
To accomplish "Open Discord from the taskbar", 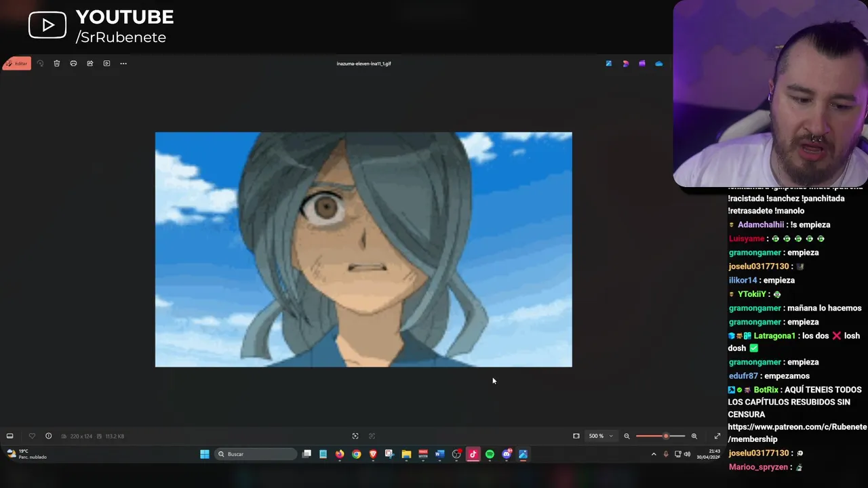I will point(507,454).
